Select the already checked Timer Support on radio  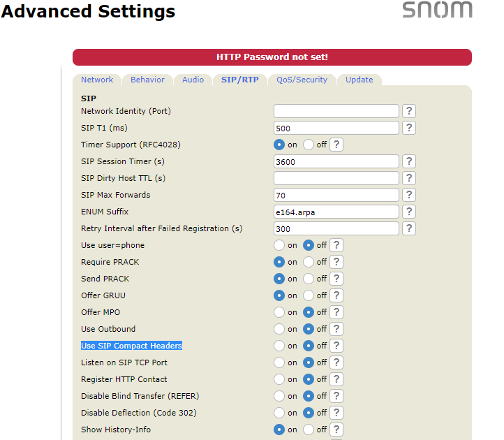pyautogui.click(x=279, y=145)
